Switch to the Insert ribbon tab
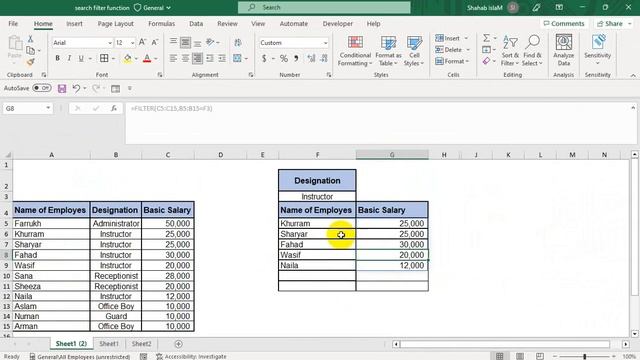 74,24
